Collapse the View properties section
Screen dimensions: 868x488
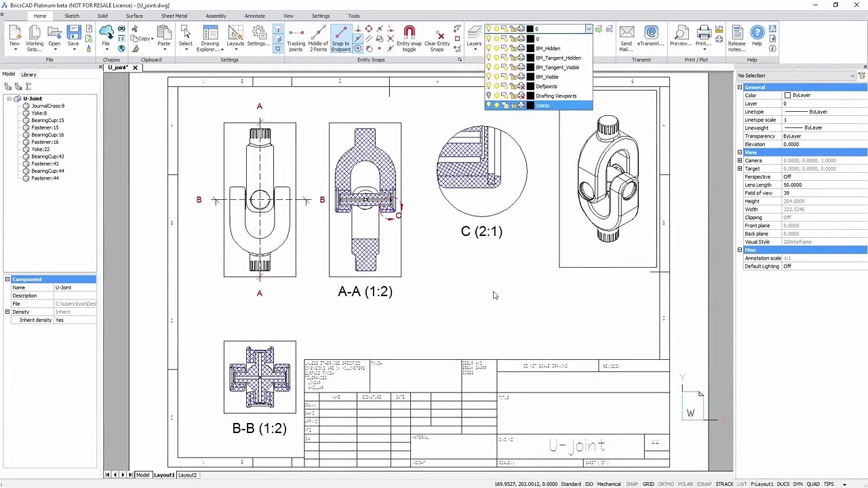(740, 152)
